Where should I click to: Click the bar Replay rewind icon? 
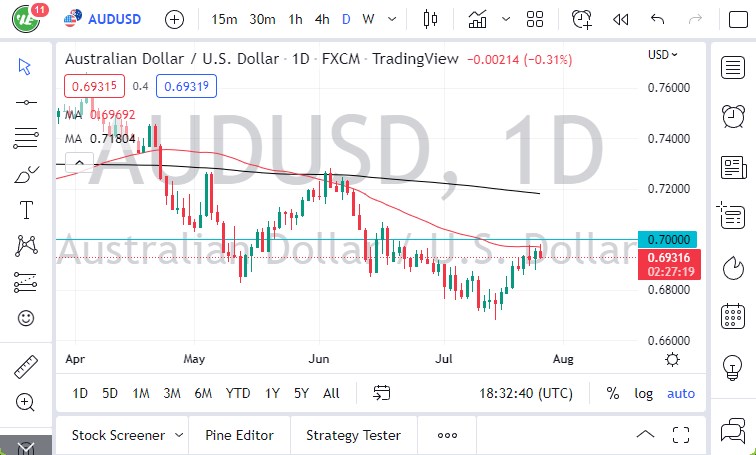pos(620,19)
